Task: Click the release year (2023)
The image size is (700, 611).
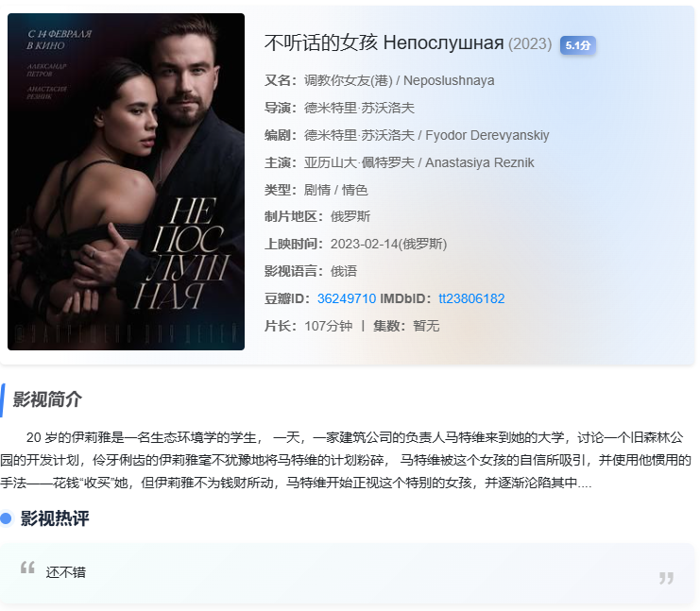Action: coord(530,43)
